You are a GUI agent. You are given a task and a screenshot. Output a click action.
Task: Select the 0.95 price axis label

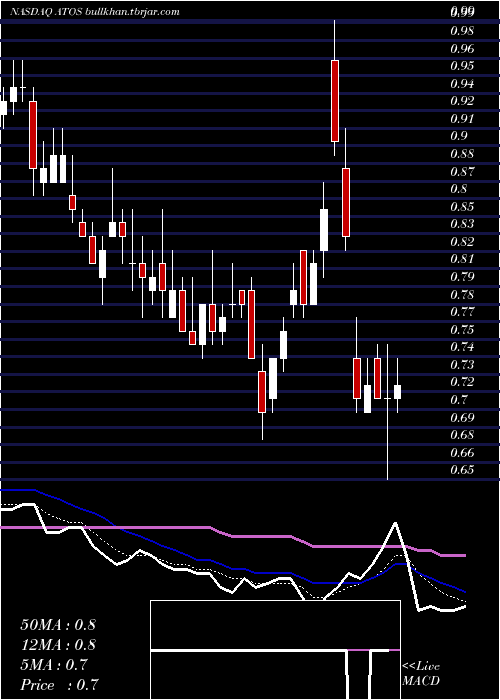pos(462,66)
